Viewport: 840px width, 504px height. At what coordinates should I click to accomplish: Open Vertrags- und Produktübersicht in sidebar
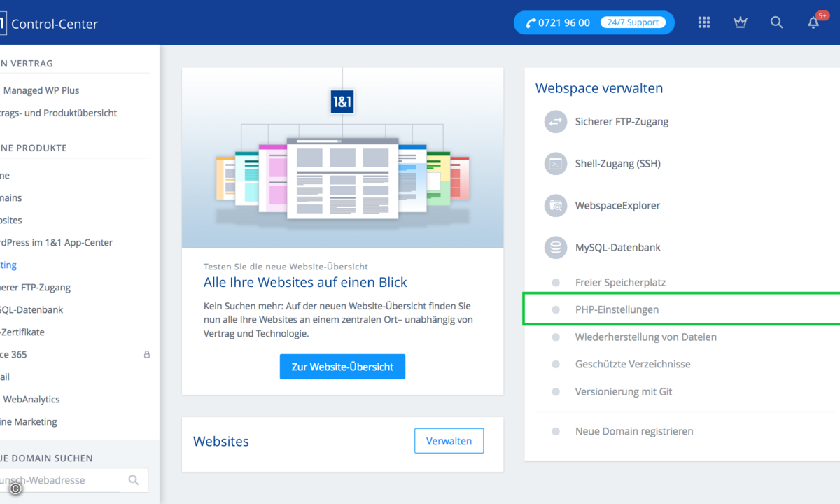(x=58, y=113)
